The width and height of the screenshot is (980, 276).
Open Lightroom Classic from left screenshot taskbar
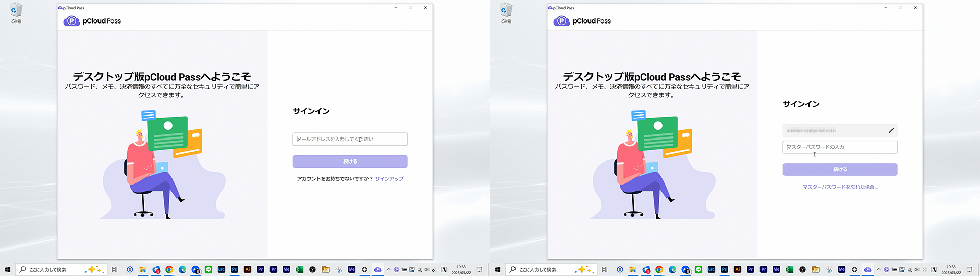(222, 269)
